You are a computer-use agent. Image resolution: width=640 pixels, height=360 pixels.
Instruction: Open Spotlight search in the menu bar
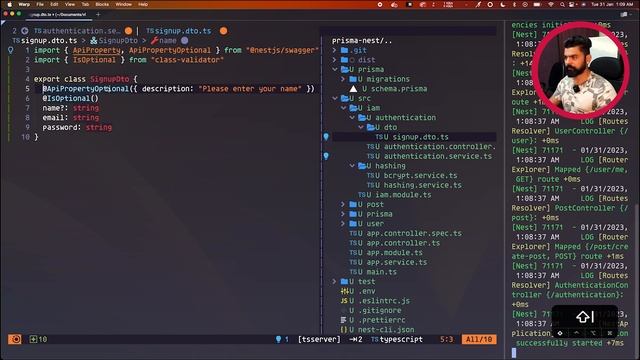562,4
